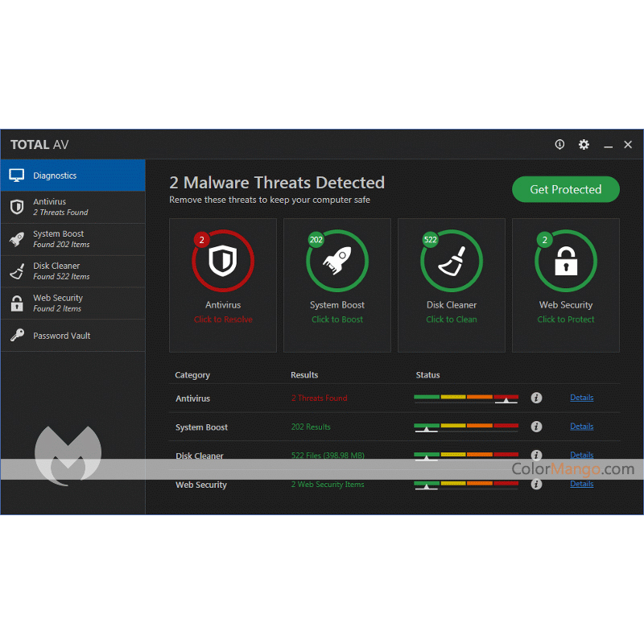Image resolution: width=644 pixels, height=644 pixels.
Task: Click the green 2 badge on Web Security
Action: [545, 240]
